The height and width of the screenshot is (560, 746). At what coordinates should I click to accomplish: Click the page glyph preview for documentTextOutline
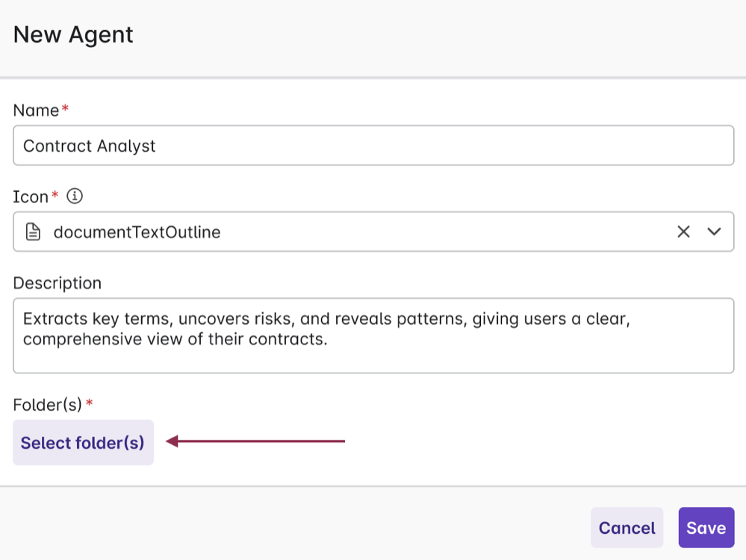tap(31, 231)
